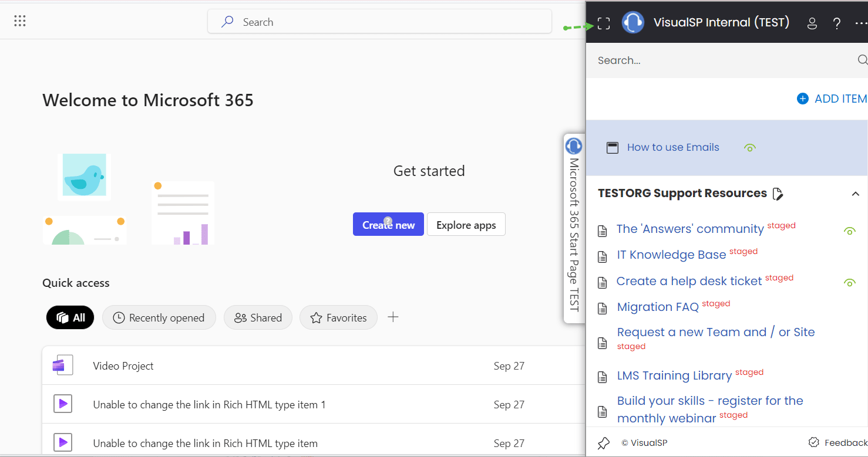Click into the Microsoft 365 Search box
Viewport: 868px width, 457px height.
pos(379,22)
